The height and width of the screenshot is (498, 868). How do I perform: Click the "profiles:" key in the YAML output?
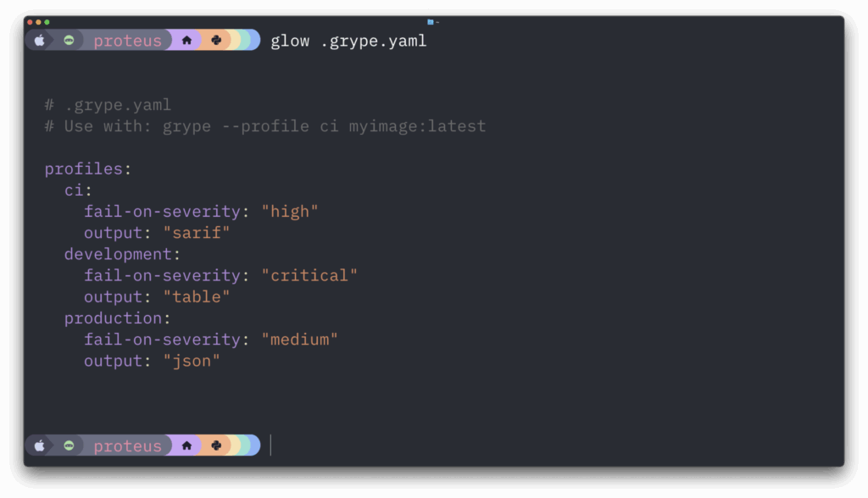(x=87, y=169)
